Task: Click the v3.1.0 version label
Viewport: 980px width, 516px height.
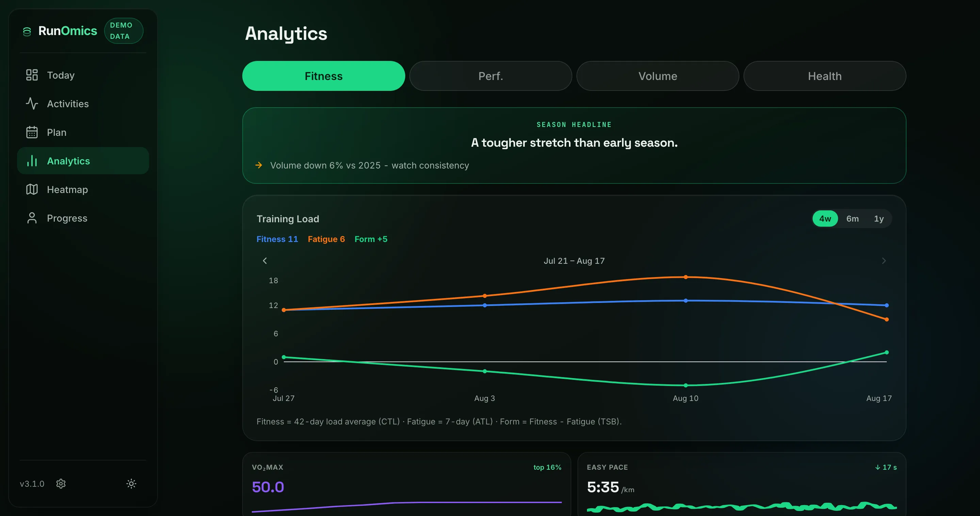Action: tap(32, 484)
